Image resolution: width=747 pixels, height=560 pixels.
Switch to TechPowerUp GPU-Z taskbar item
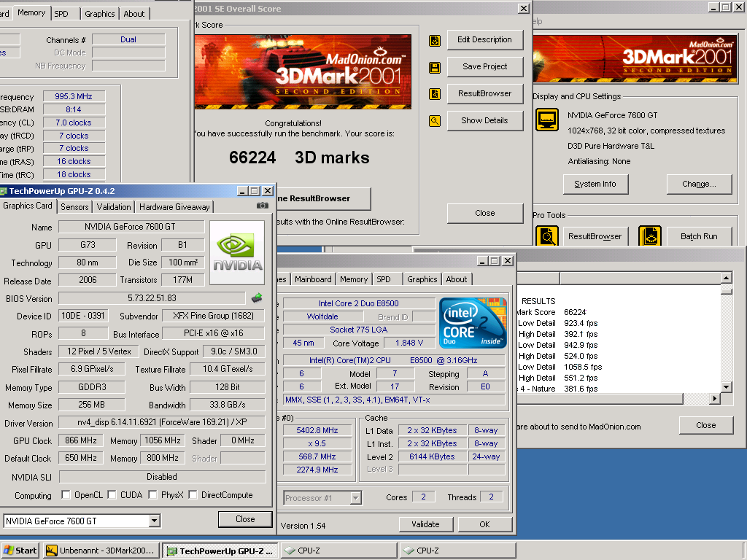[x=220, y=551]
